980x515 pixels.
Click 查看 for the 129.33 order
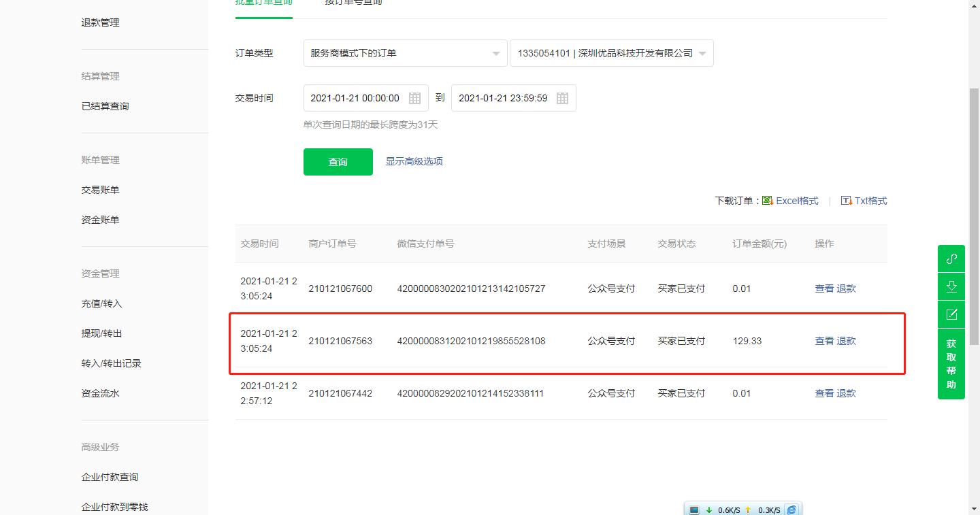(824, 341)
